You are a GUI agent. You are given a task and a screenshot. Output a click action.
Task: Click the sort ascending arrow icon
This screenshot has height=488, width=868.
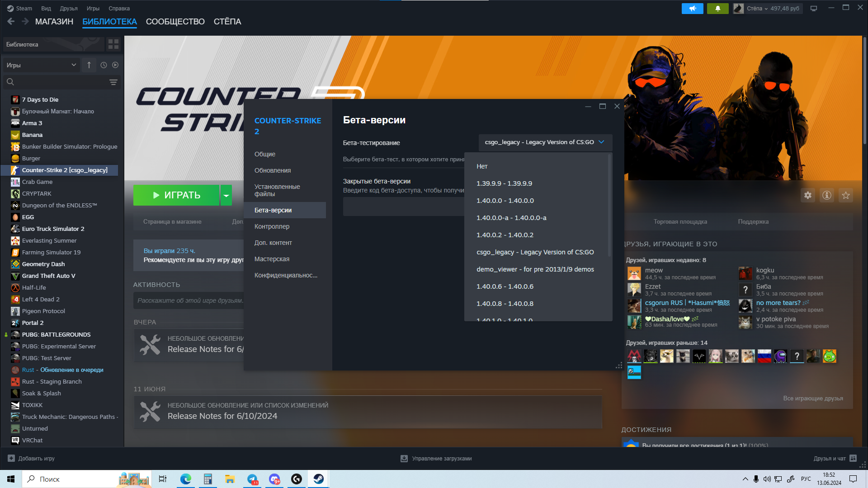89,65
